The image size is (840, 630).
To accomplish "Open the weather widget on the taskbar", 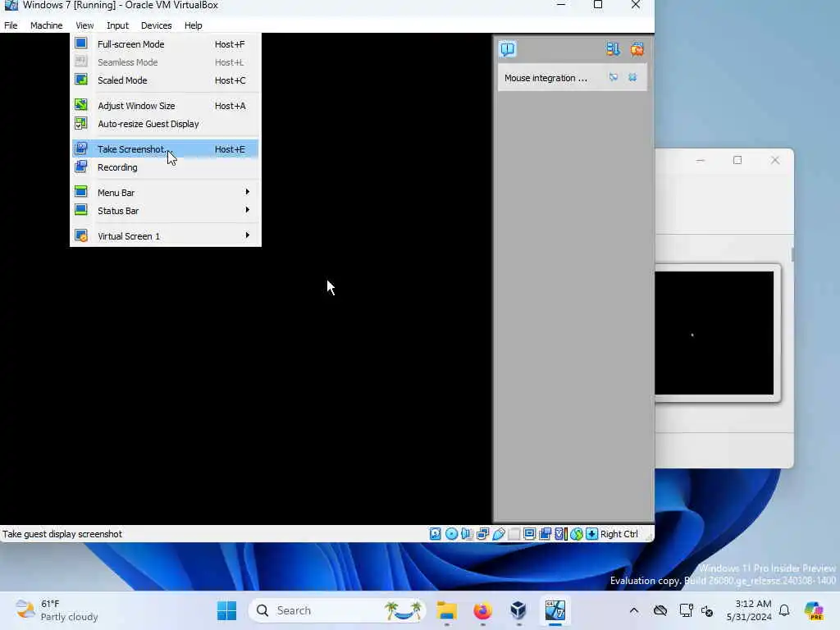I will (x=57, y=610).
